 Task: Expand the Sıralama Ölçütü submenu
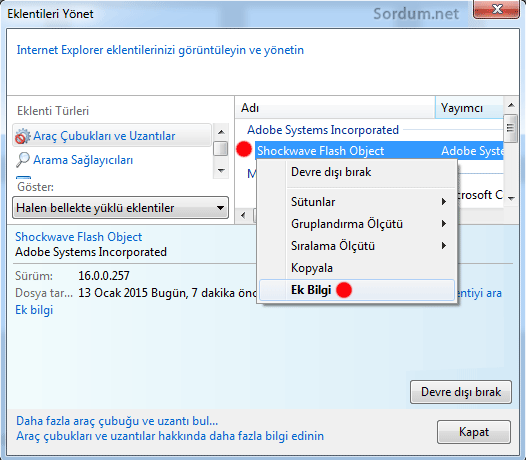pyautogui.click(x=357, y=246)
